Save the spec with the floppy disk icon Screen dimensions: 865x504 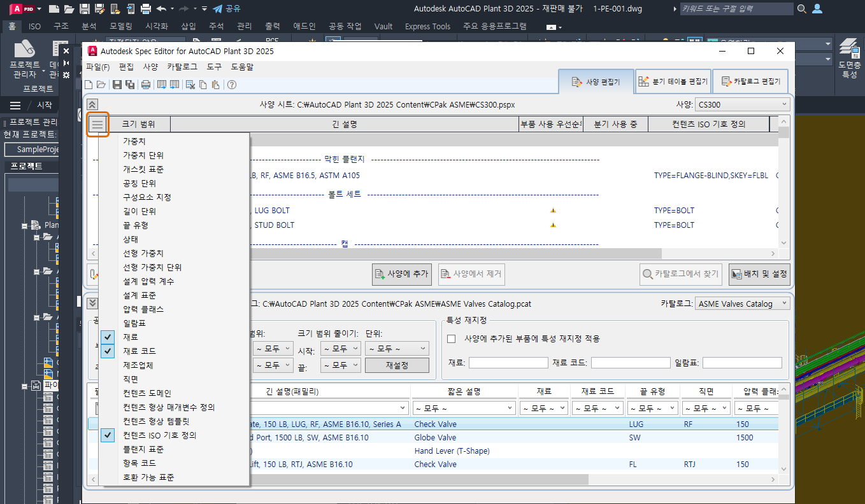click(x=117, y=85)
